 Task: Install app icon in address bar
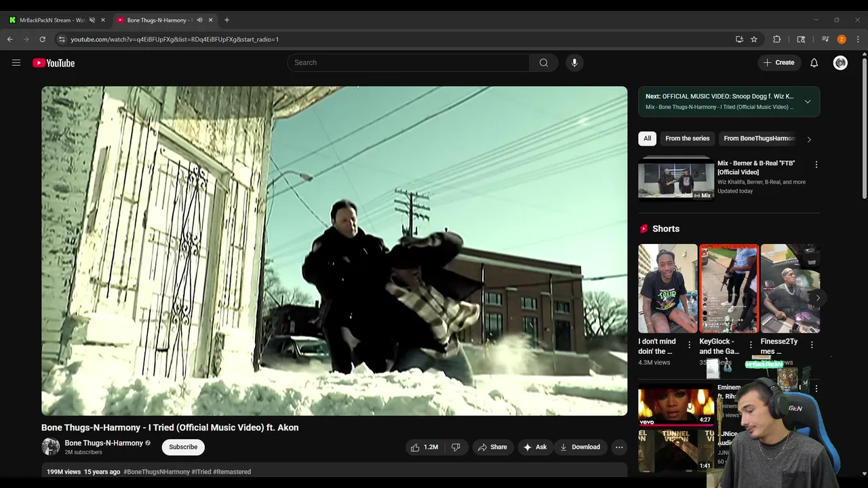739,39
